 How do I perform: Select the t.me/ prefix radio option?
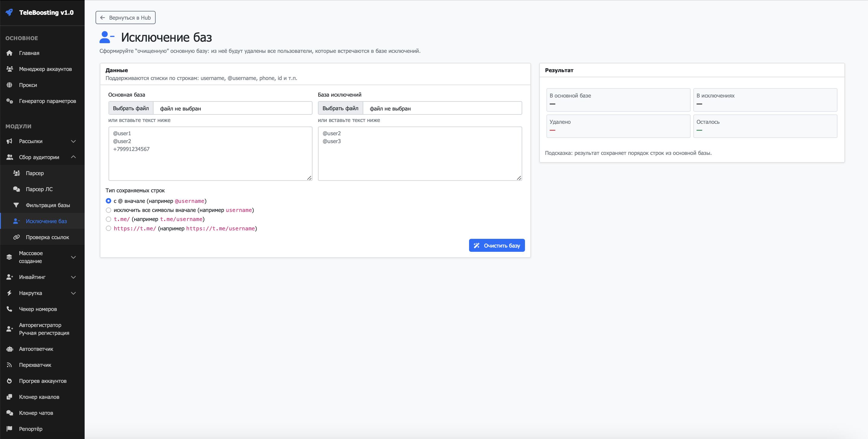[108, 219]
